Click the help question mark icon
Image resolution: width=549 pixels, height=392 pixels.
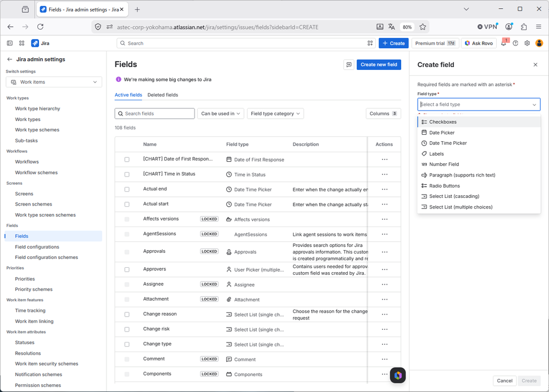(x=515, y=43)
